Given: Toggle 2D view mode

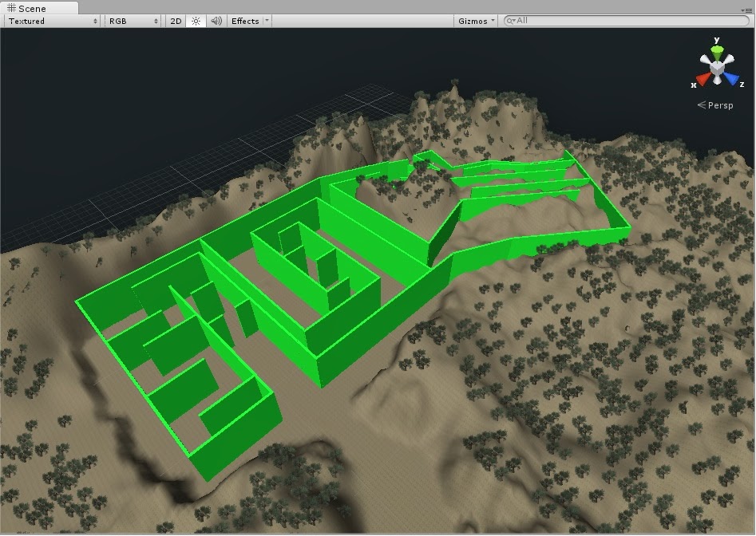Looking at the screenshot, I should 176,21.
